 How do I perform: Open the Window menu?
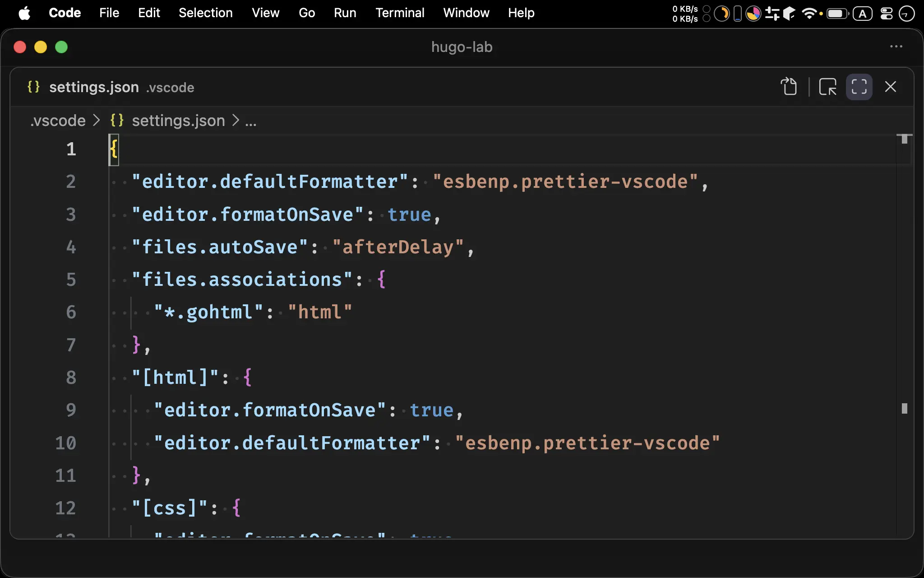tap(466, 13)
